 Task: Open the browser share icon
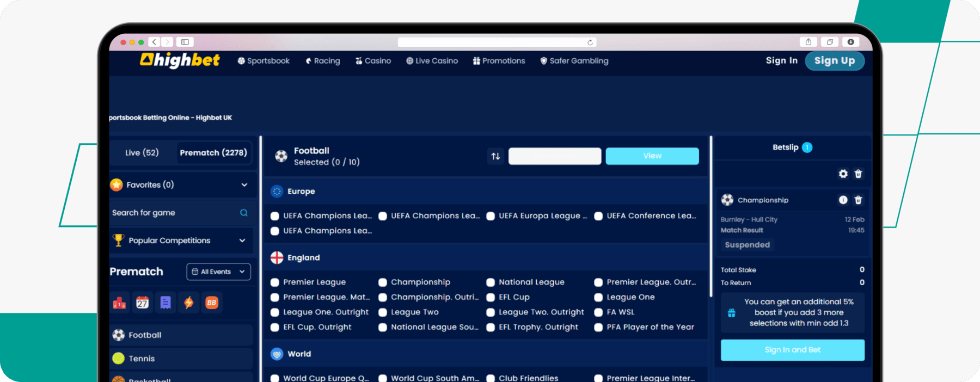pyautogui.click(x=808, y=42)
